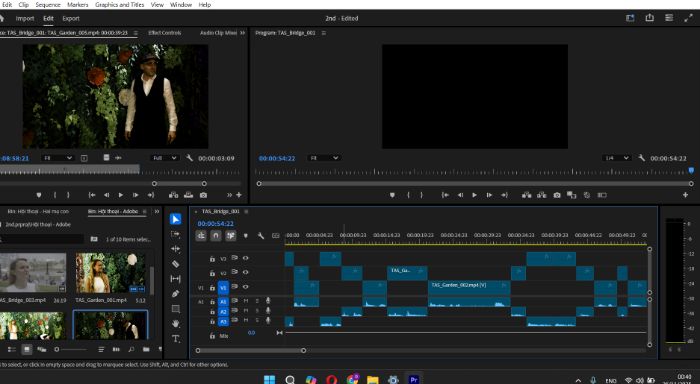Image resolution: width=700 pixels, height=384 pixels.
Task: Expand Source monitor transport overflow chevron
Action: click(x=229, y=195)
